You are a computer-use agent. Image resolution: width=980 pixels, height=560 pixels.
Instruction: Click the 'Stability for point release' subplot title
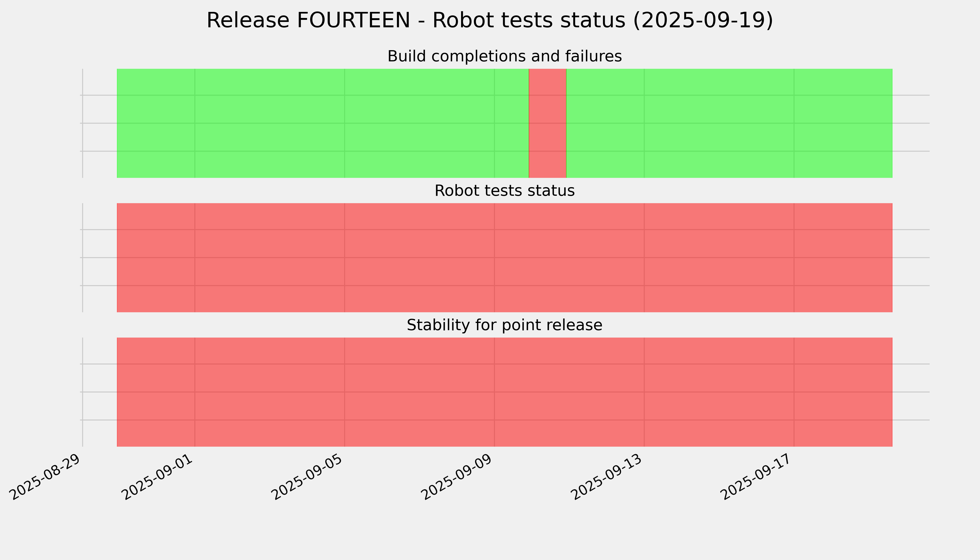click(x=504, y=325)
